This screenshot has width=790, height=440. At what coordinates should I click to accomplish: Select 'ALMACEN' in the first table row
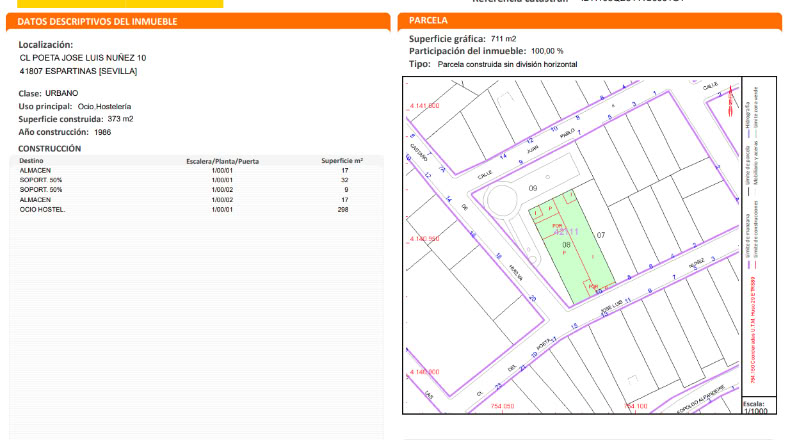point(35,170)
